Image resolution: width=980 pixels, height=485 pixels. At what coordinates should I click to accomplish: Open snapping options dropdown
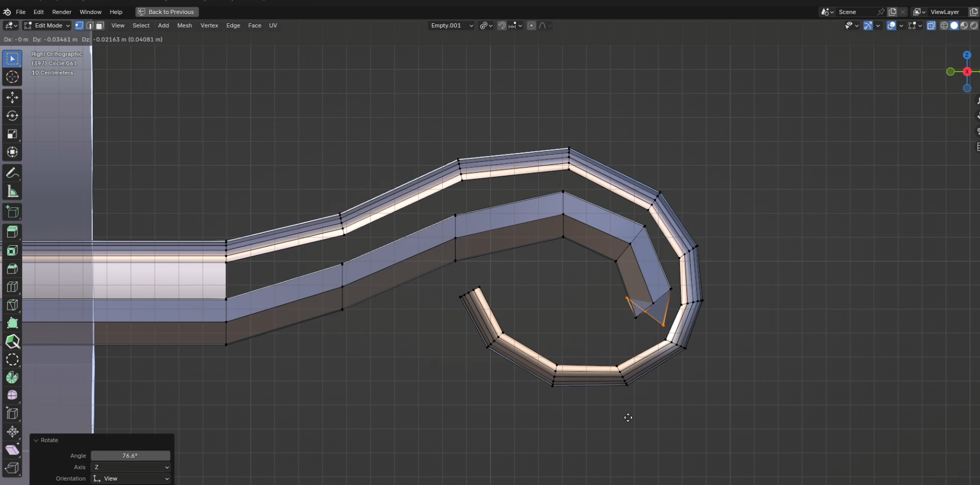[x=516, y=25]
